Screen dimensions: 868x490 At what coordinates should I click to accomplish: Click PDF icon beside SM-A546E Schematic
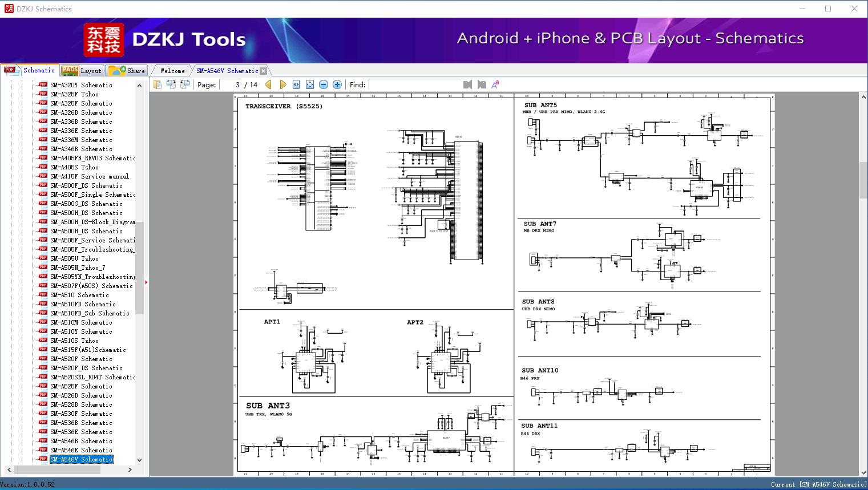(x=43, y=449)
